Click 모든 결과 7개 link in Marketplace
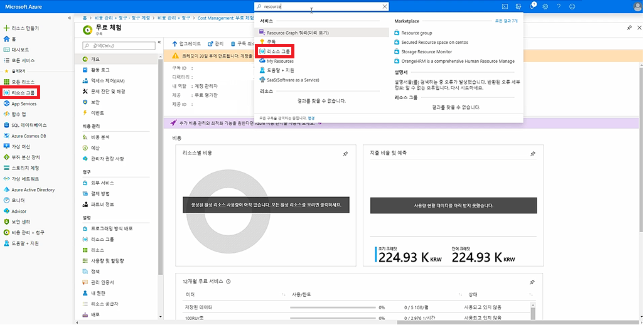This screenshot has height=325, width=644. [506, 21]
